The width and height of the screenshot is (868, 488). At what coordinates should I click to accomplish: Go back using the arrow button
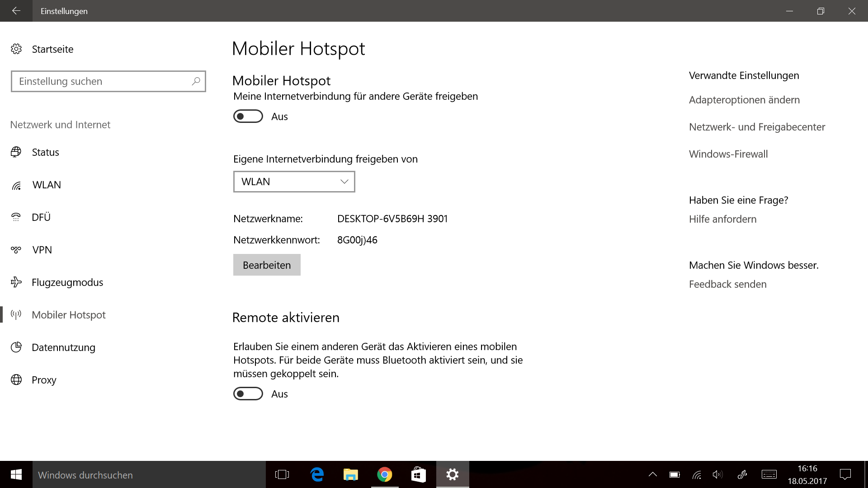(x=16, y=11)
